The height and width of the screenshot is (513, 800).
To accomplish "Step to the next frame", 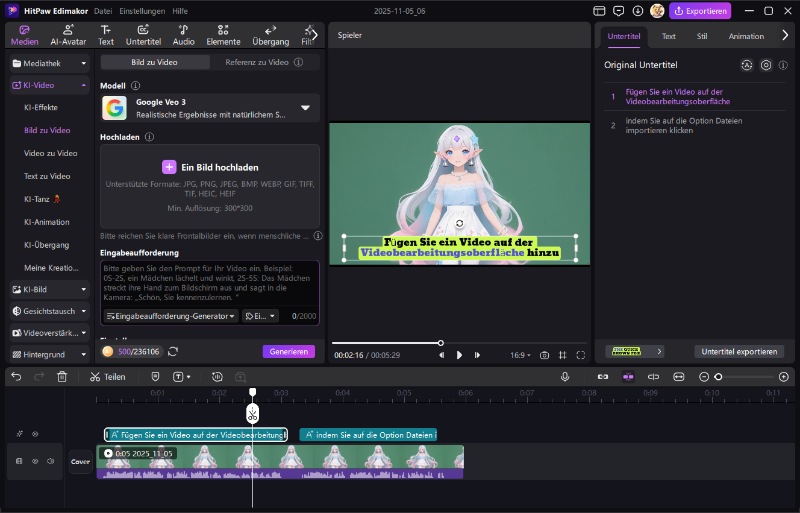I will click(477, 355).
